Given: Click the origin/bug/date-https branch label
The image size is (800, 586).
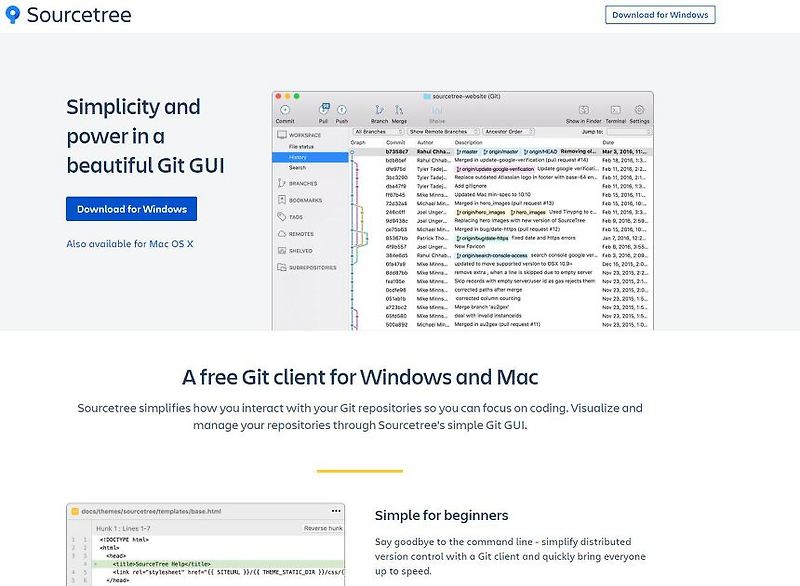Looking at the screenshot, I should (482, 238).
